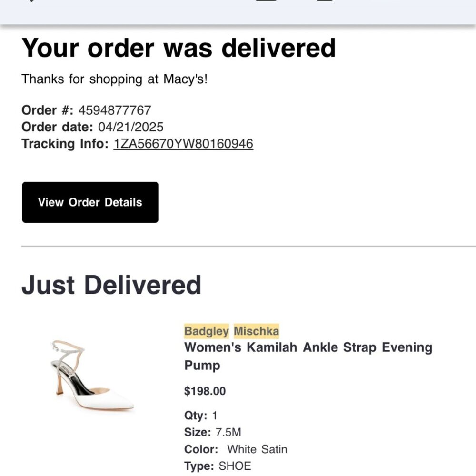Click the 'Order date:' label
476x476 pixels.
tap(57, 127)
